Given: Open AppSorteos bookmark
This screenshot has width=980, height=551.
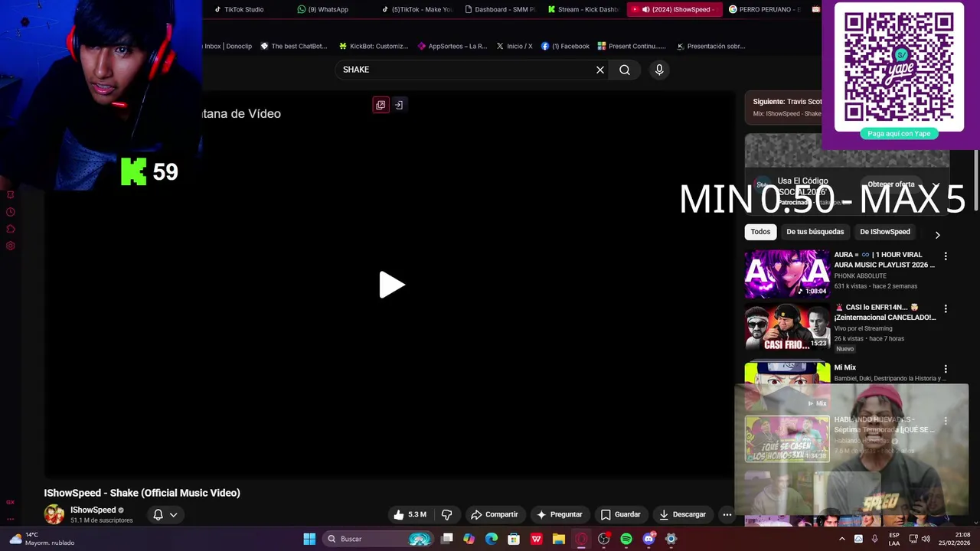Looking at the screenshot, I should click(452, 46).
